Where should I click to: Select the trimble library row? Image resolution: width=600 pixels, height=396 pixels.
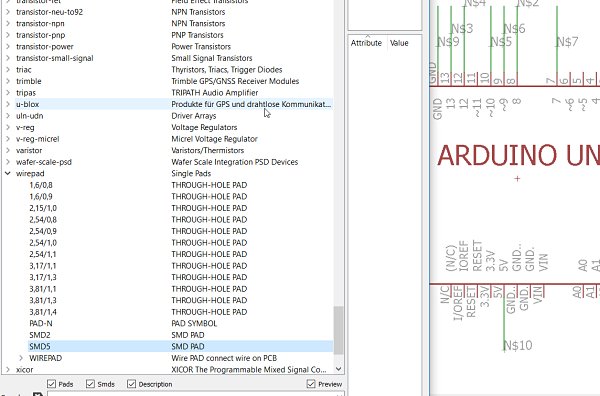click(174, 81)
